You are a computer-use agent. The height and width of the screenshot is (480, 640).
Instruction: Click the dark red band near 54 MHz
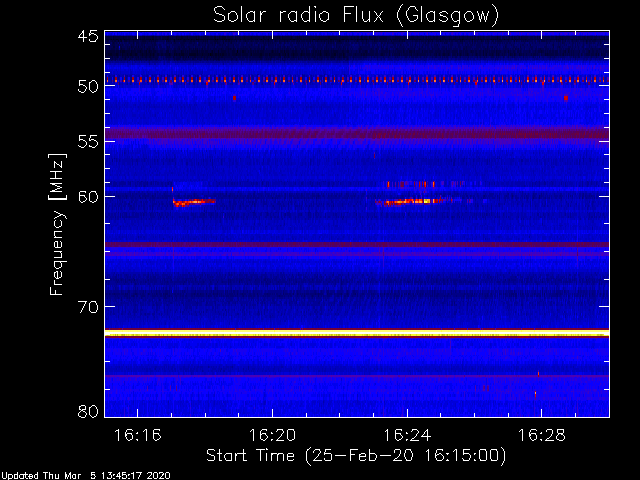357,133
